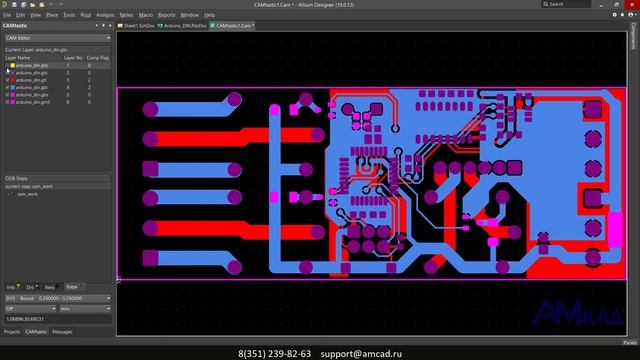Toggle visibility of arduino_din.gtl layer
The height and width of the screenshot is (360, 640).
click(7, 80)
